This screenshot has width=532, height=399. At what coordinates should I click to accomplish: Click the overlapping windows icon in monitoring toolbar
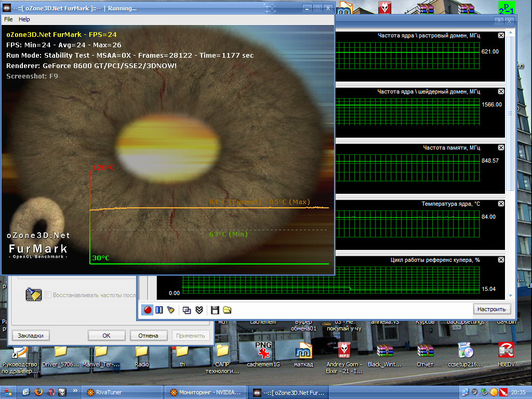pos(187,310)
